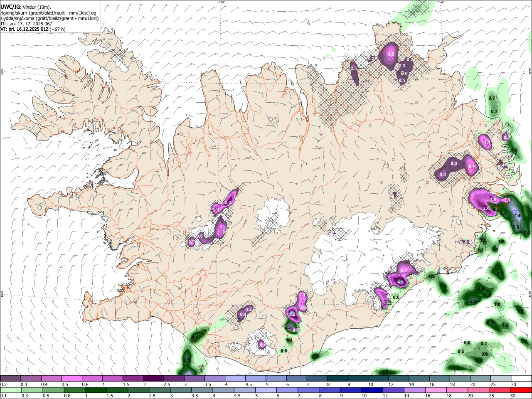Click the navy blue rain swatch between 10 and 12

tap(372, 390)
